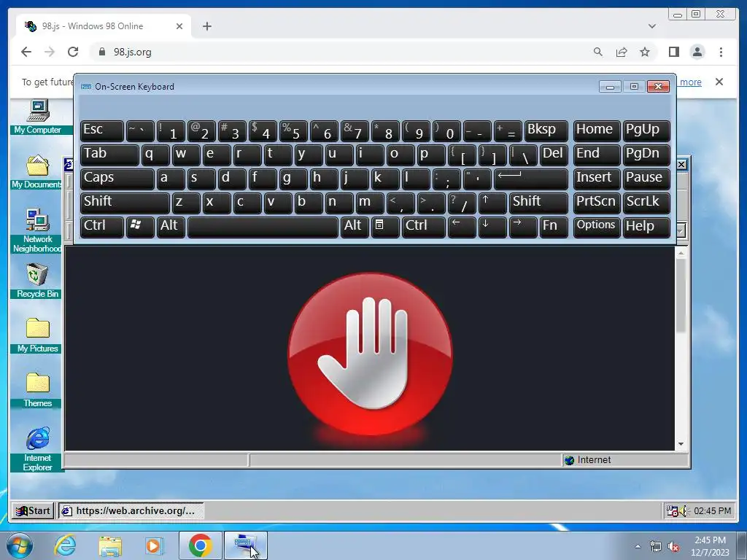747x560 pixels.
Task: Open Windows 7 clock and date
Action: (x=710, y=546)
